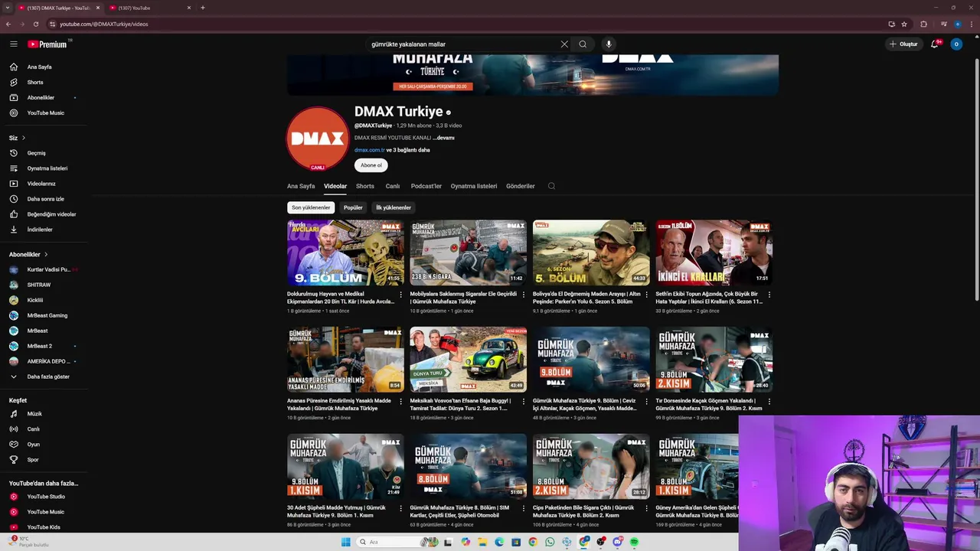
Task: Open File Explorer from the taskbar
Action: click(482, 542)
